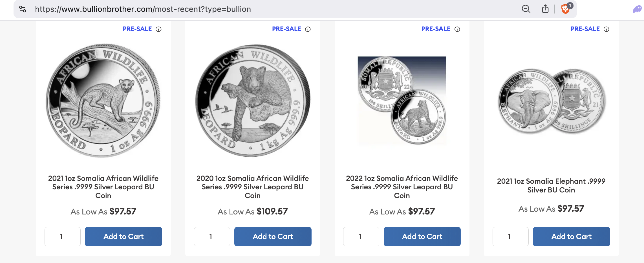
Task: Click info icon beside third PRE-SALE label
Action: pyautogui.click(x=457, y=29)
